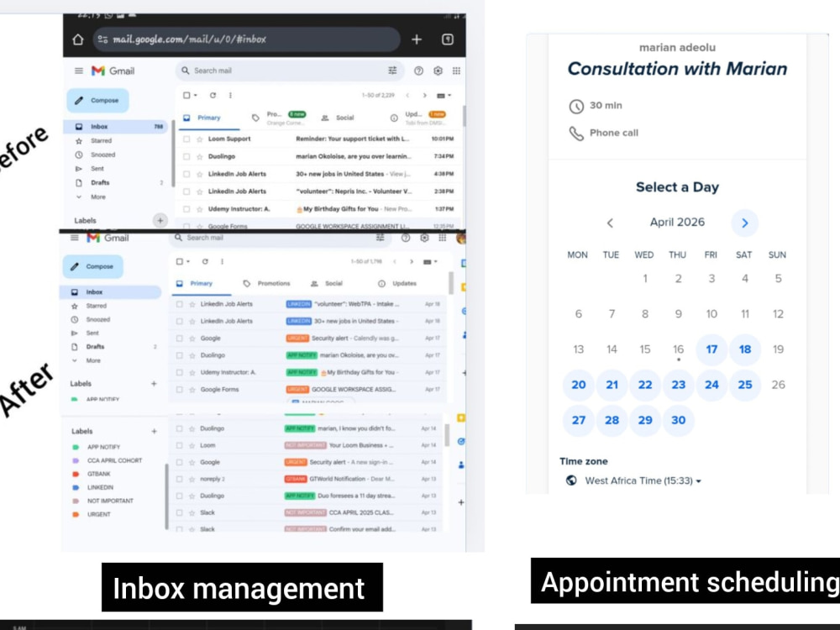The image size is (840, 630).
Task: Go to previous month in calendar
Action: pos(610,223)
